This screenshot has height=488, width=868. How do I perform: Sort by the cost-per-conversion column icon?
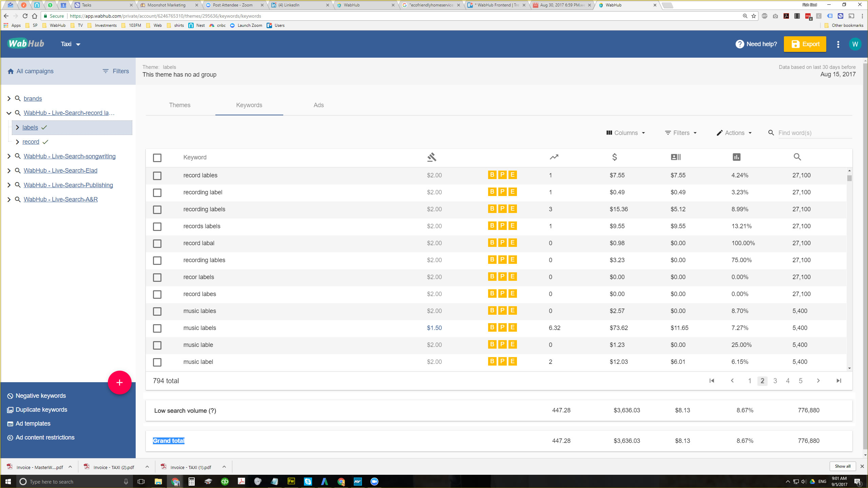point(676,157)
